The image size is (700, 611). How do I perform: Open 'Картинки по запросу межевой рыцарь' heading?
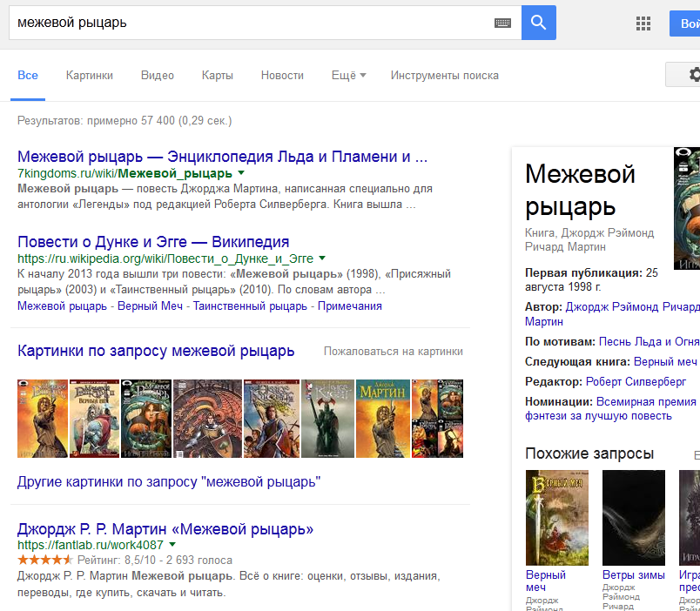click(x=156, y=352)
